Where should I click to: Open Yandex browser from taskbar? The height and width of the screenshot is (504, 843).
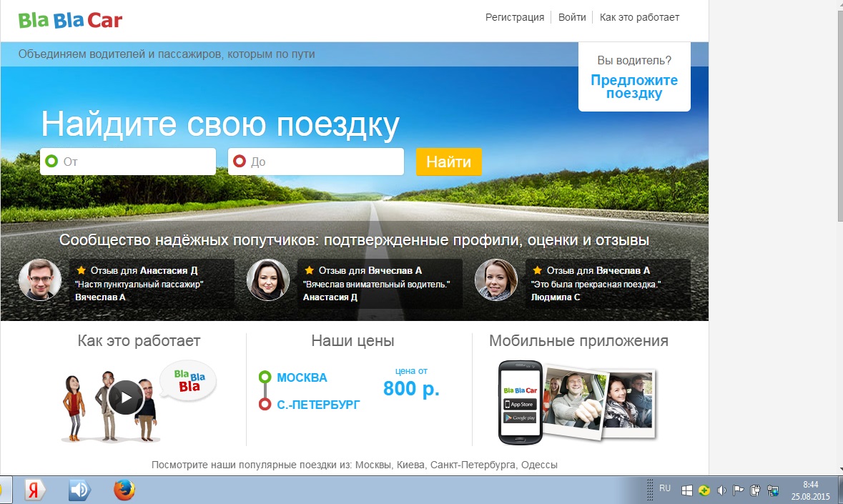click(x=34, y=490)
